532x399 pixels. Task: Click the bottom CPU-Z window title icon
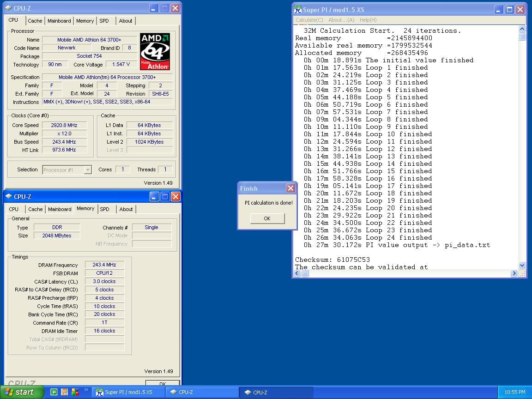9,196
